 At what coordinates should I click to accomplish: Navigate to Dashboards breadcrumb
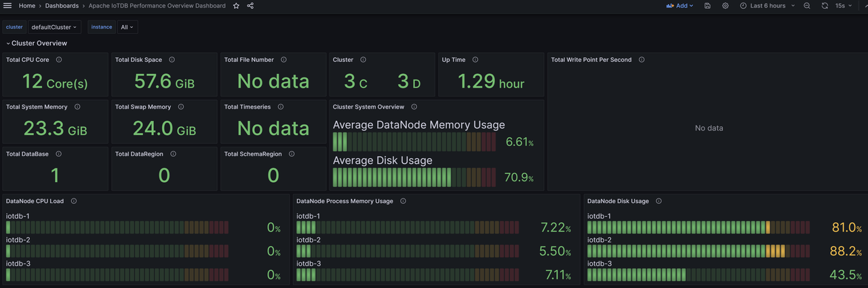click(x=61, y=5)
